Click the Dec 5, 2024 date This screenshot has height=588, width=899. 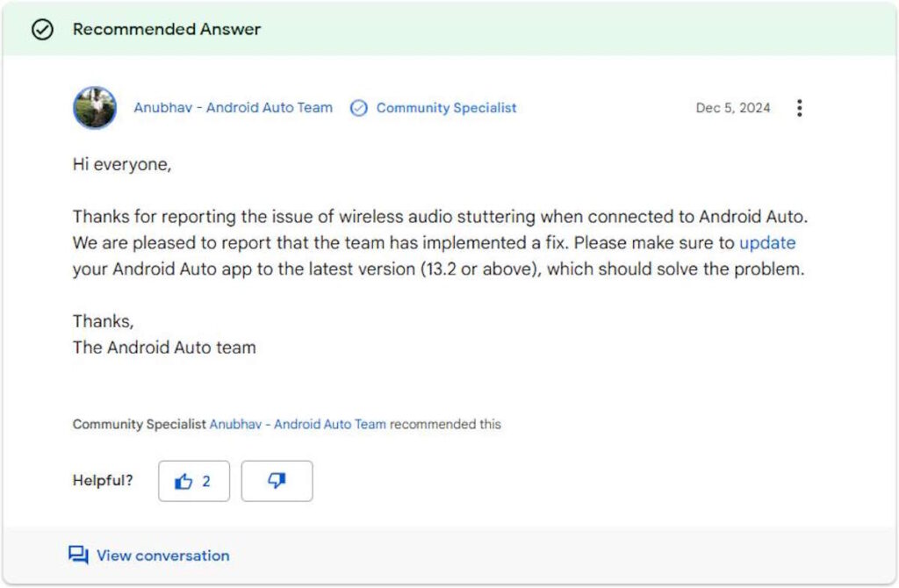[733, 108]
